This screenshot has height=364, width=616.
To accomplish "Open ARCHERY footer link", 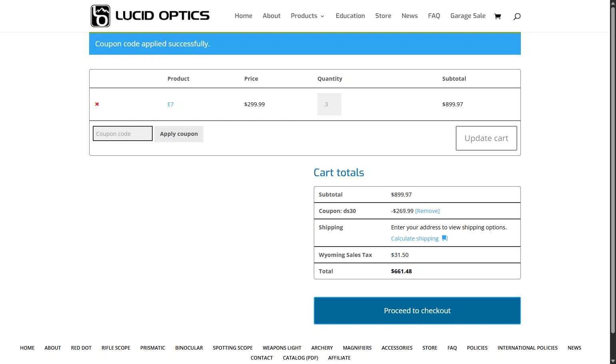I will click(322, 348).
